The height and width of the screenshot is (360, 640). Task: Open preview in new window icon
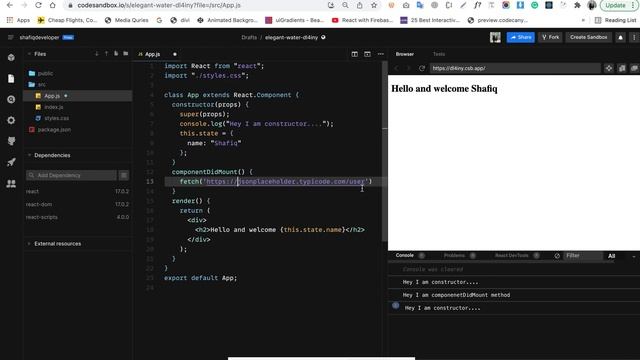(x=622, y=68)
